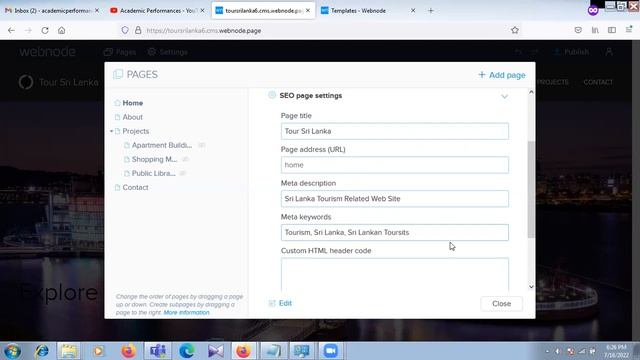
Task: Open the Webnode user account icon
Action: tap(609, 52)
